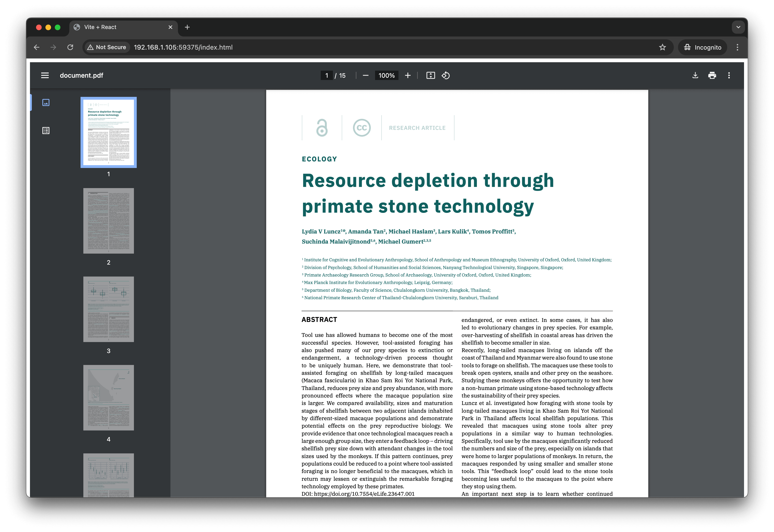Open page 2 thumbnail

coord(108,221)
